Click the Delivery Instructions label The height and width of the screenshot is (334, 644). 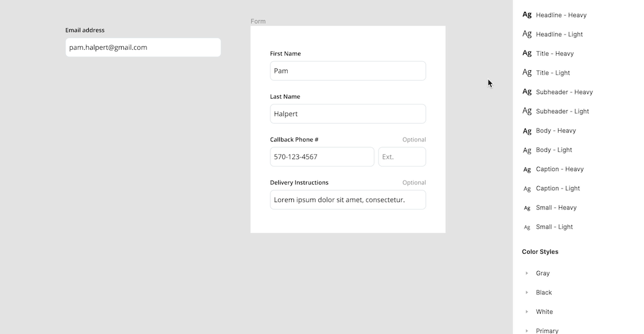pos(299,183)
